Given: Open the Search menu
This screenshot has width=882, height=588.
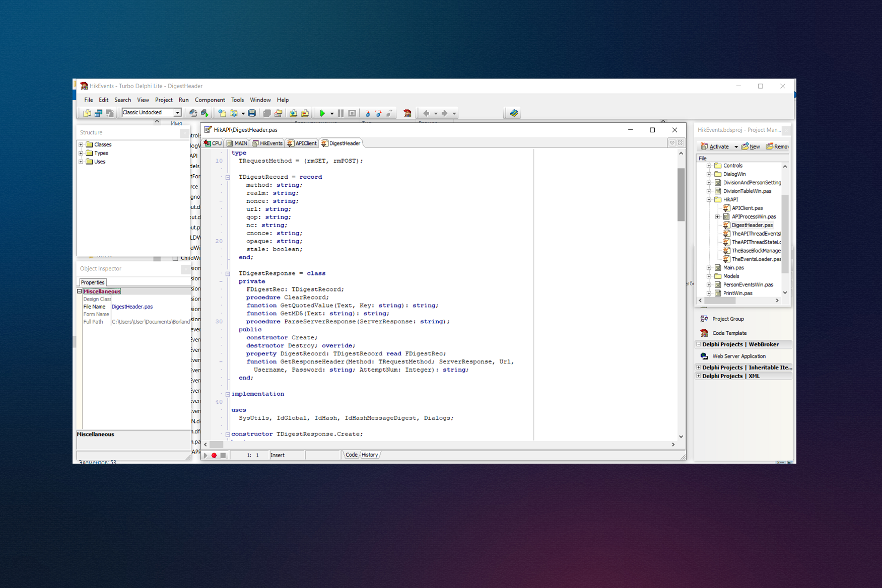Looking at the screenshot, I should pos(122,100).
